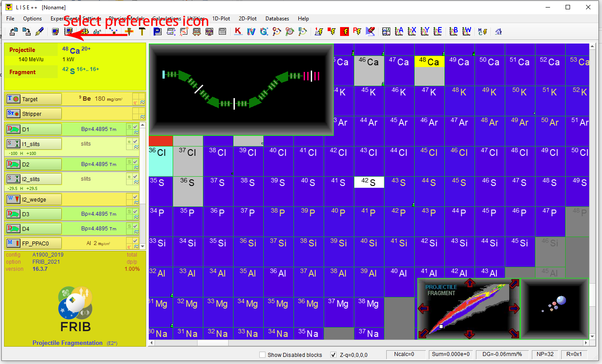602x364 pixels.
Task: Click the X distribution plot icon
Action: 412,32
